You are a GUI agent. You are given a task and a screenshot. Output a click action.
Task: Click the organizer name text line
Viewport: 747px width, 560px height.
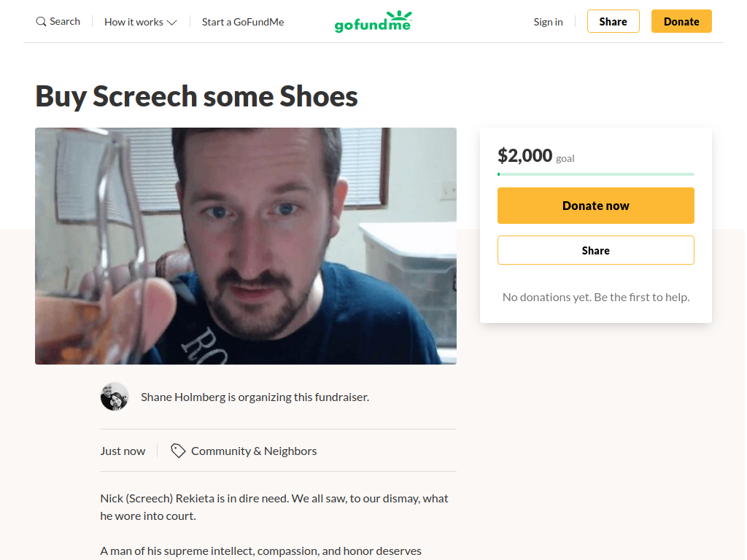(x=255, y=397)
